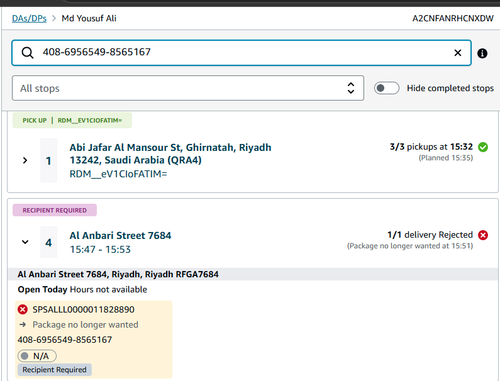Viewport: 500px width, 381px height.
Task: Open the DAs/DPs breadcrumb link
Action: click(x=29, y=18)
